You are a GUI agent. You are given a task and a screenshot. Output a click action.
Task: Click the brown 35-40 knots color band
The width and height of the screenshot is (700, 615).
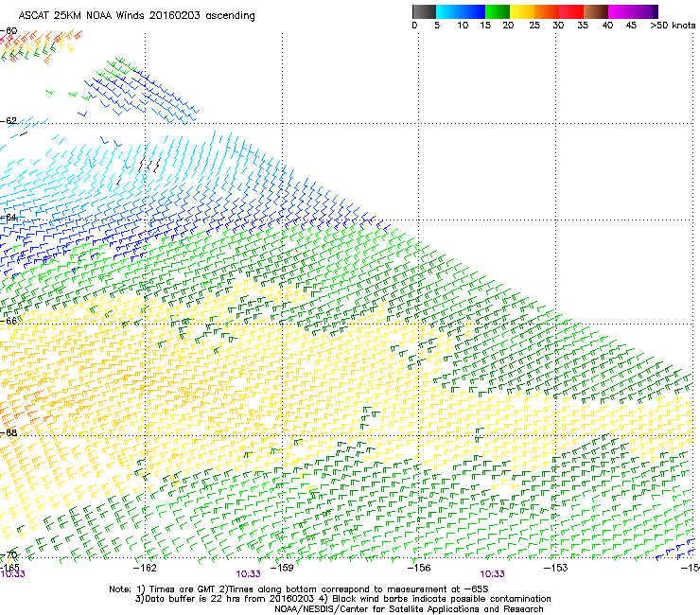click(x=596, y=11)
